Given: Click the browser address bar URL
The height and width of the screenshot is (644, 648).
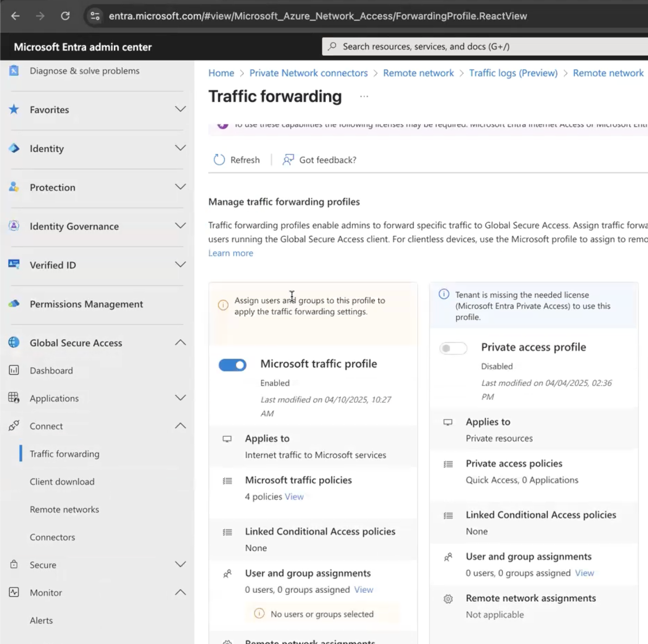Looking at the screenshot, I should tap(318, 16).
